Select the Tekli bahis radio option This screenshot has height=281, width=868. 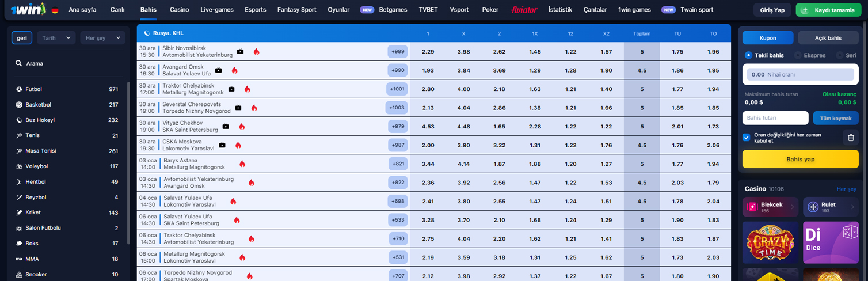coord(748,55)
